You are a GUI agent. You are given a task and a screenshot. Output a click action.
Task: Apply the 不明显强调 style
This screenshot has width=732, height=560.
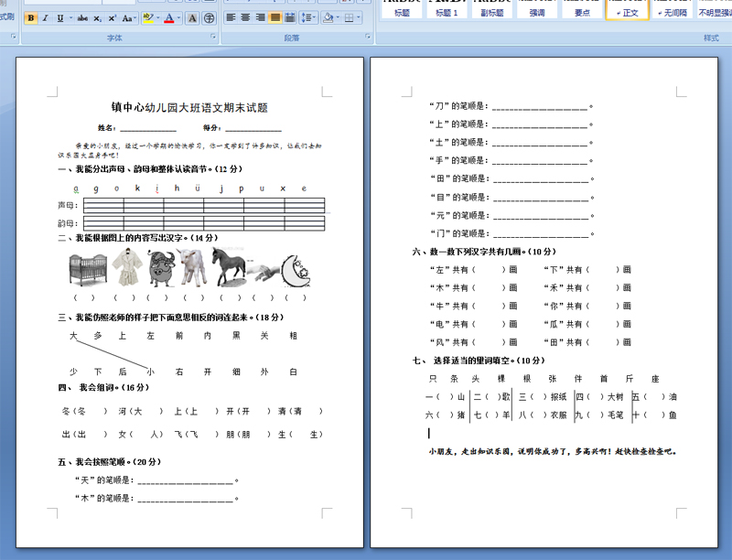715,9
